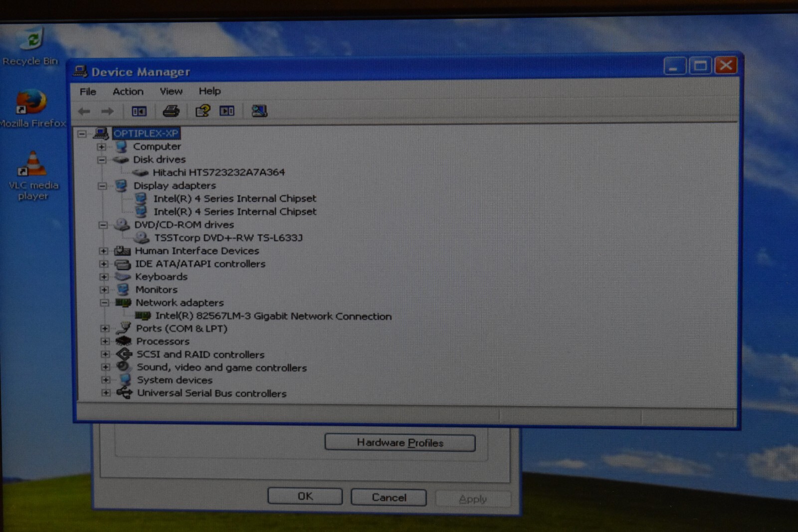Expand Universal Serial Bus controllers
The height and width of the screenshot is (532, 798).
tap(106, 393)
